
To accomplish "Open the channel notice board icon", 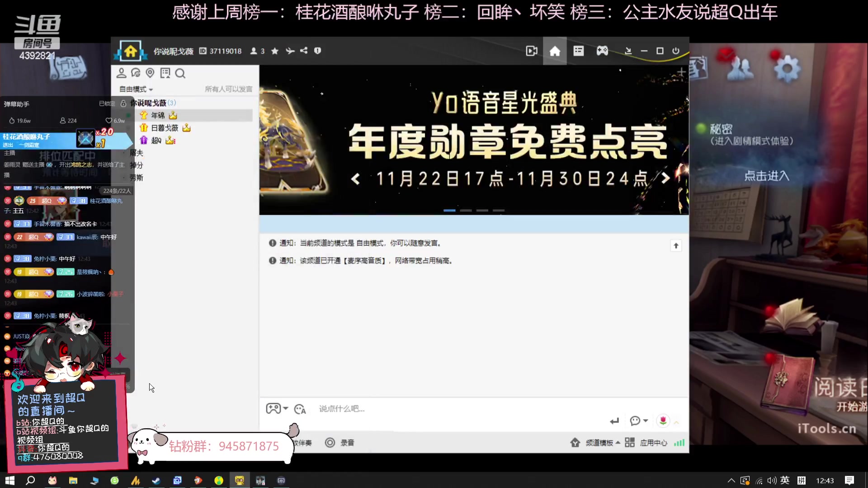I will [165, 73].
